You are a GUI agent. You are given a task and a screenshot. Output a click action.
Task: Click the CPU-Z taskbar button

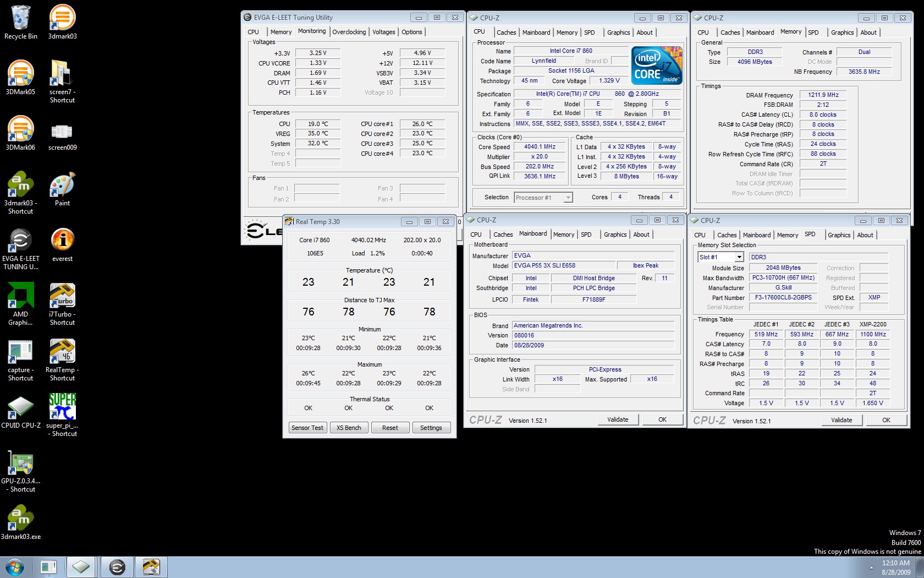(x=81, y=567)
